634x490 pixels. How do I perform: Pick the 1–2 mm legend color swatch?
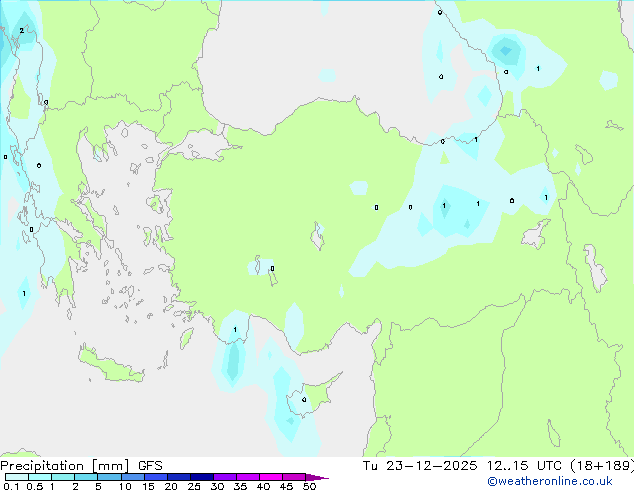(x=63, y=477)
